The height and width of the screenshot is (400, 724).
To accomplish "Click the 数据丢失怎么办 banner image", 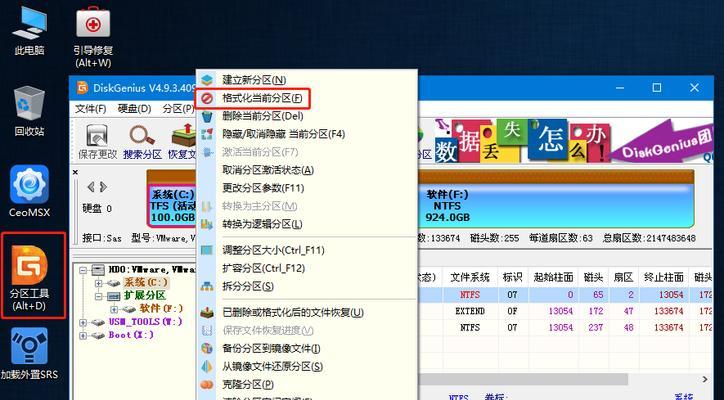I will [x=522, y=140].
